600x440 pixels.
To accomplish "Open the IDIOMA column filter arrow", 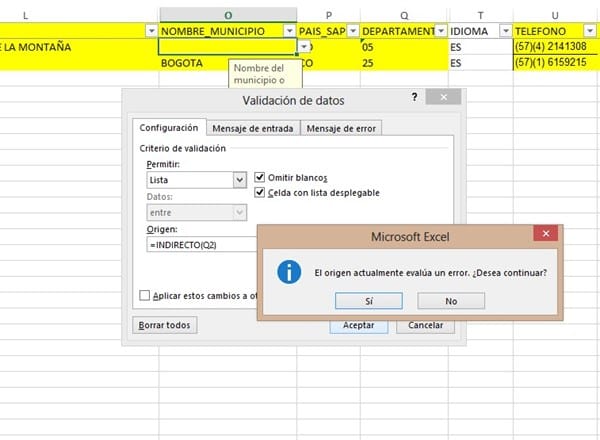I will point(502,31).
